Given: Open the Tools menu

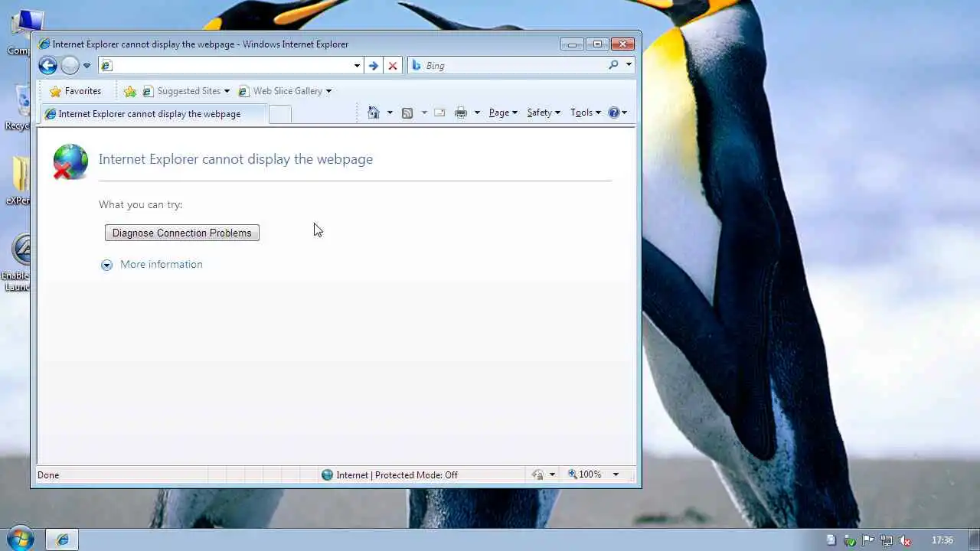Looking at the screenshot, I should 586,112.
